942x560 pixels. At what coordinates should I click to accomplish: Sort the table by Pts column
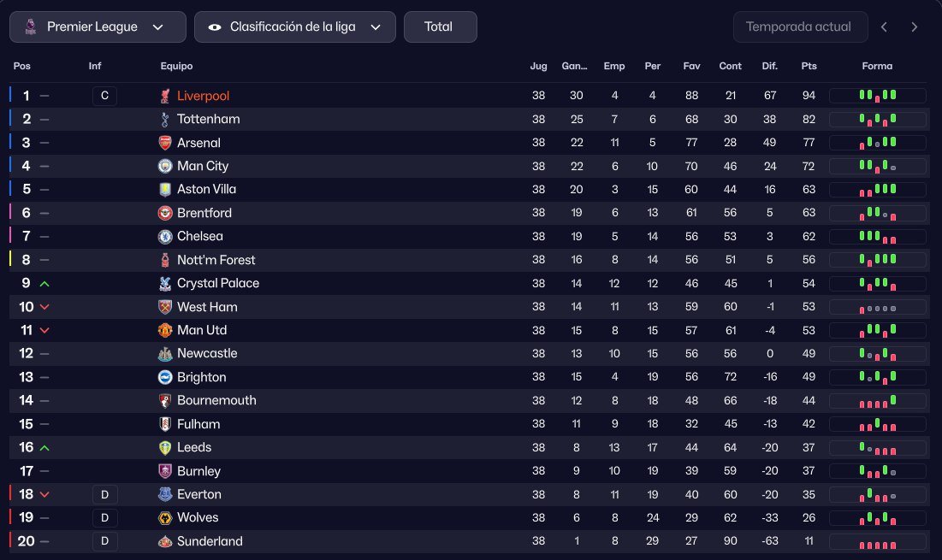point(809,66)
